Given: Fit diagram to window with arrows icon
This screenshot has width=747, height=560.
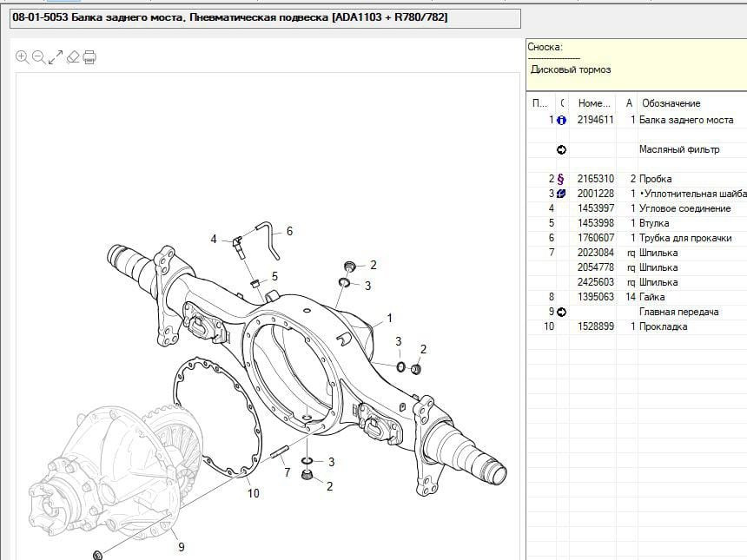Looking at the screenshot, I should (x=56, y=57).
